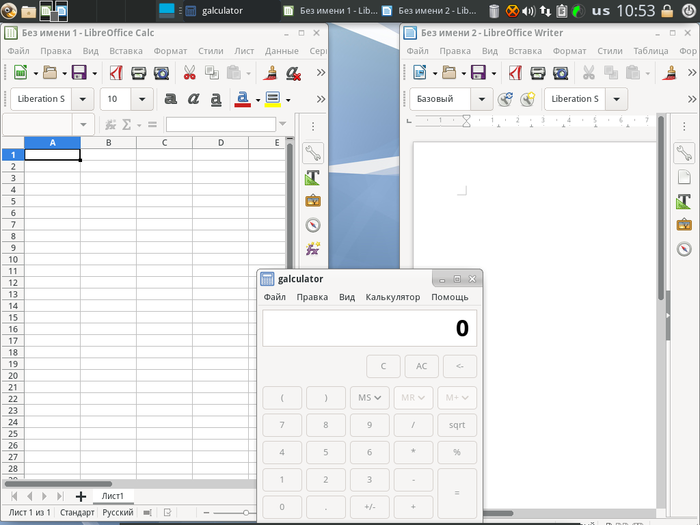Open Калькулятор menu in galculator
This screenshot has width=700, height=525.
click(x=392, y=297)
